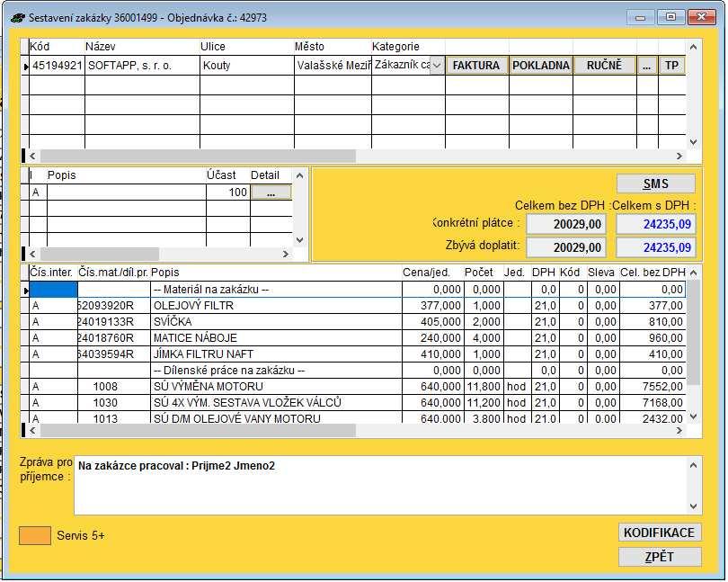The height and width of the screenshot is (582, 728).
Task: Click the FAKTURA button
Action: pos(476,66)
